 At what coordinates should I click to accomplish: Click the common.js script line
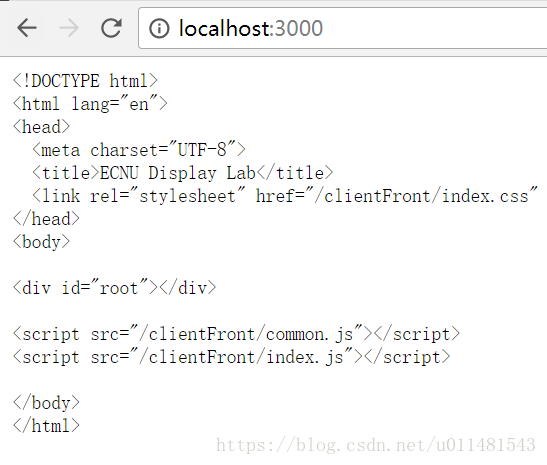click(237, 334)
